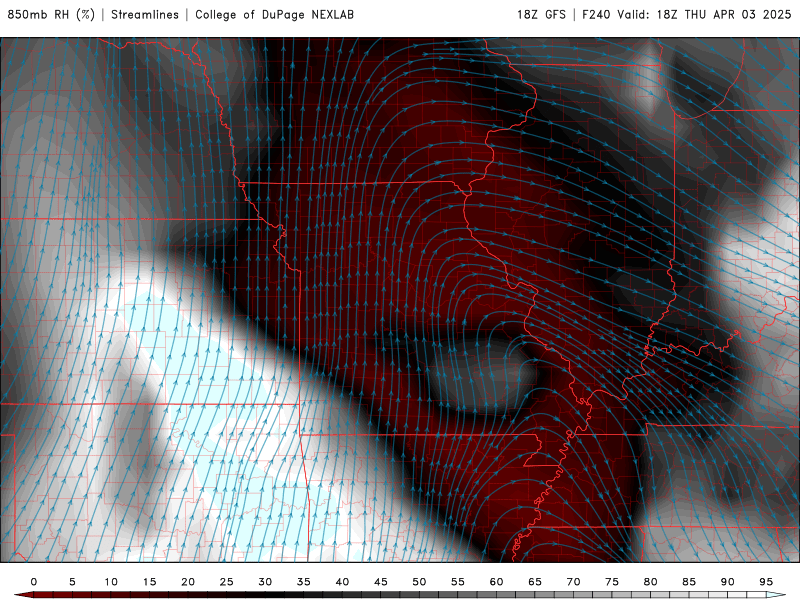Image resolution: width=800 pixels, height=600 pixels.
Task: Click the 'Valid: 18Z THU APR 03 2025' text
Action: (704, 15)
